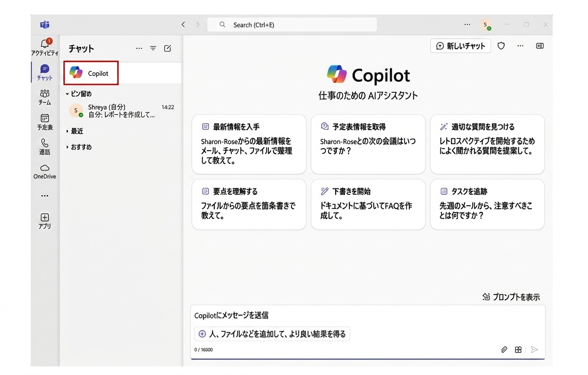Collapse the ピン留め section
Image resolution: width=588 pixels, height=375 pixels.
(x=79, y=94)
